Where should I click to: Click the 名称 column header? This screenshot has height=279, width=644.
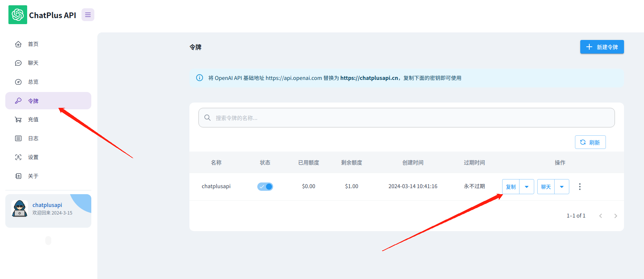click(216, 162)
